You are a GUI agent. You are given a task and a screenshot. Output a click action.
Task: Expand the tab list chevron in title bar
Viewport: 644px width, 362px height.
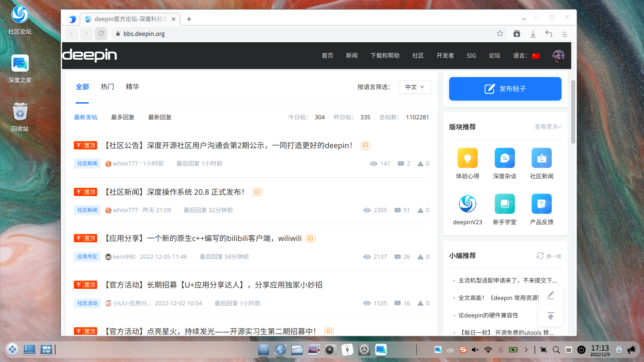pyautogui.click(x=524, y=19)
